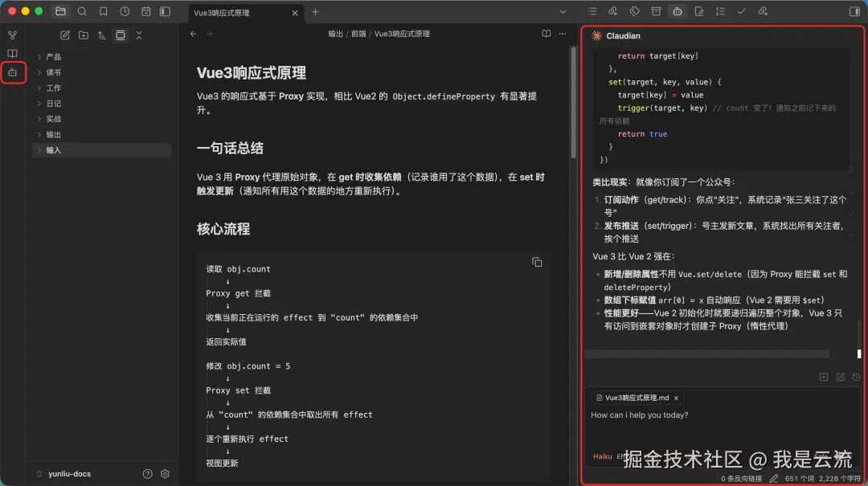The width and height of the screenshot is (868, 486).
Task: Change the file sort order
Action: point(102,35)
